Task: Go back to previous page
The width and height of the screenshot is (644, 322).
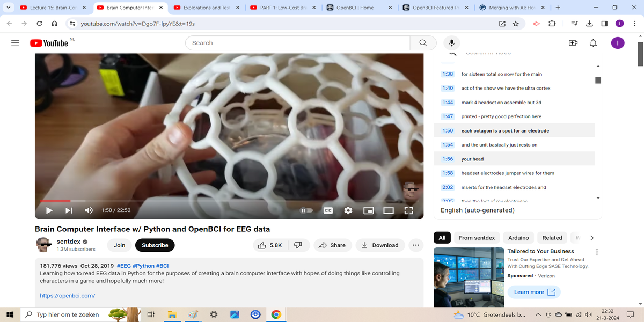Action: [x=10, y=24]
